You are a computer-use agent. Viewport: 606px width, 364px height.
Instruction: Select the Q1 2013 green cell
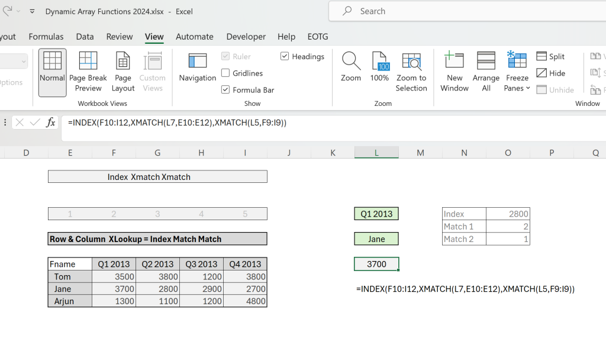[x=376, y=214]
